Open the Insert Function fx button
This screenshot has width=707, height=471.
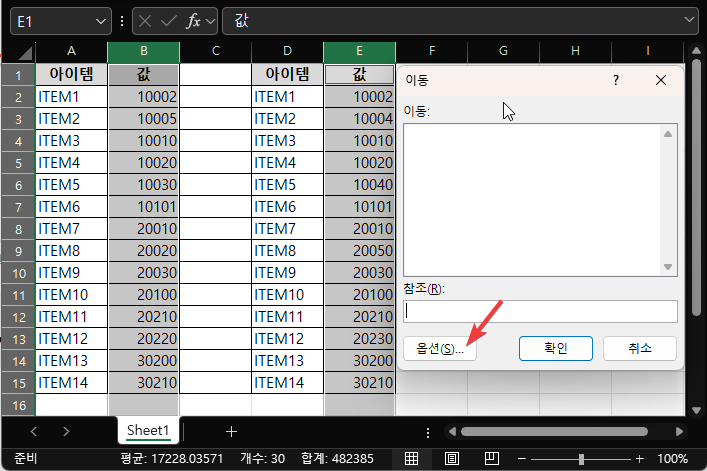[x=193, y=21]
